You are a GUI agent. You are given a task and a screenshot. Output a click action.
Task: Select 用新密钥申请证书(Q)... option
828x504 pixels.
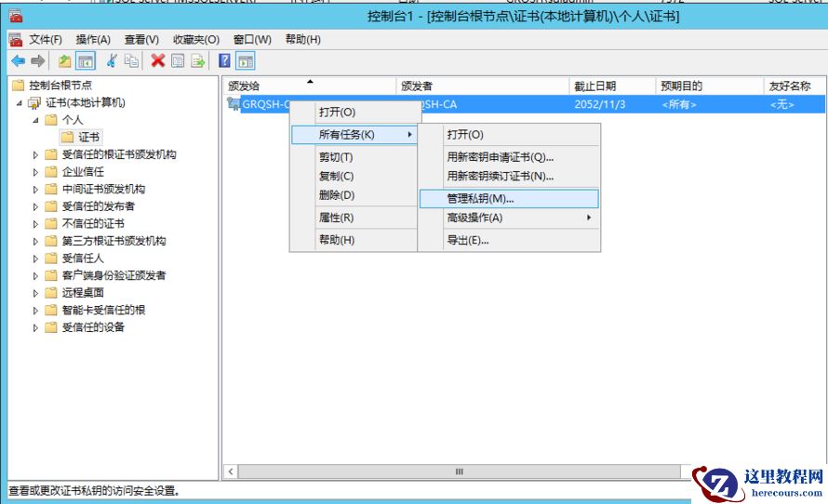point(509,157)
